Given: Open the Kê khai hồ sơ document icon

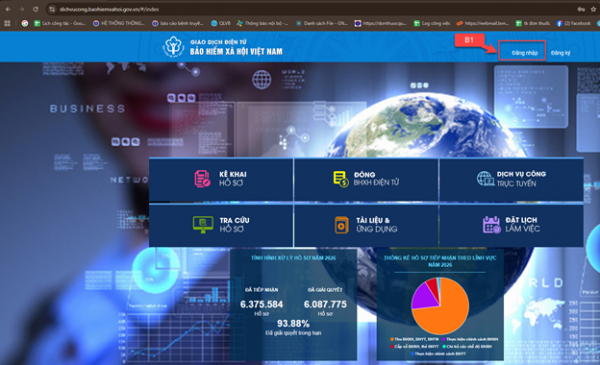Looking at the screenshot, I should point(202,179).
